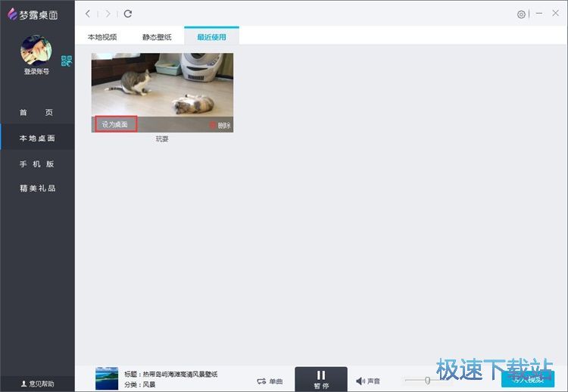
Task: Select 本地桌面 in sidebar
Action: coord(37,138)
